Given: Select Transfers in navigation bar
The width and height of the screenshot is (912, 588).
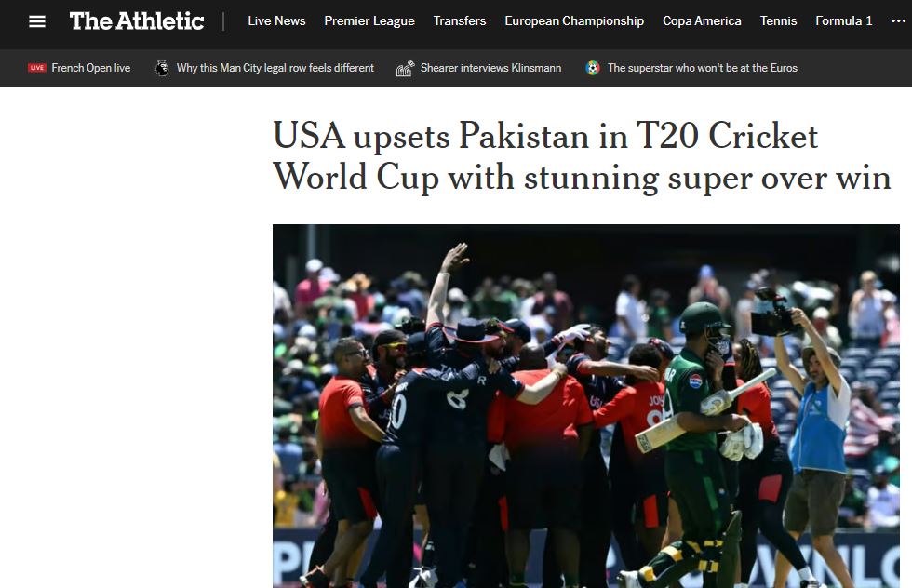Looking at the screenshot, I should pyautogui.click(x=460, y=21).
